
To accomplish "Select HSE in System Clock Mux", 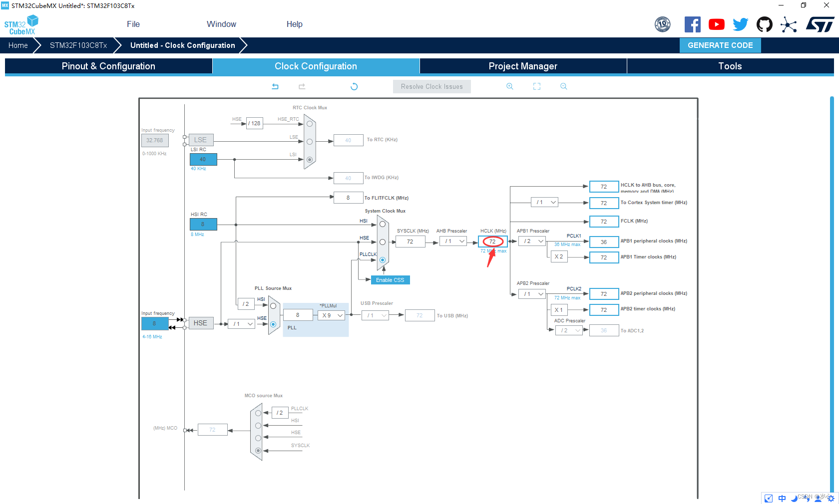I will point(383,242).
